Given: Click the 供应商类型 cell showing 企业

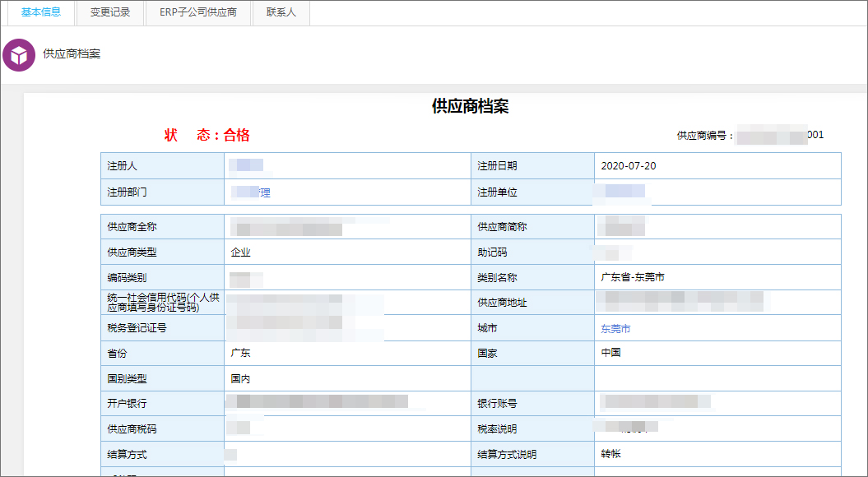Looking at the screenshot, I should point(239,252).
